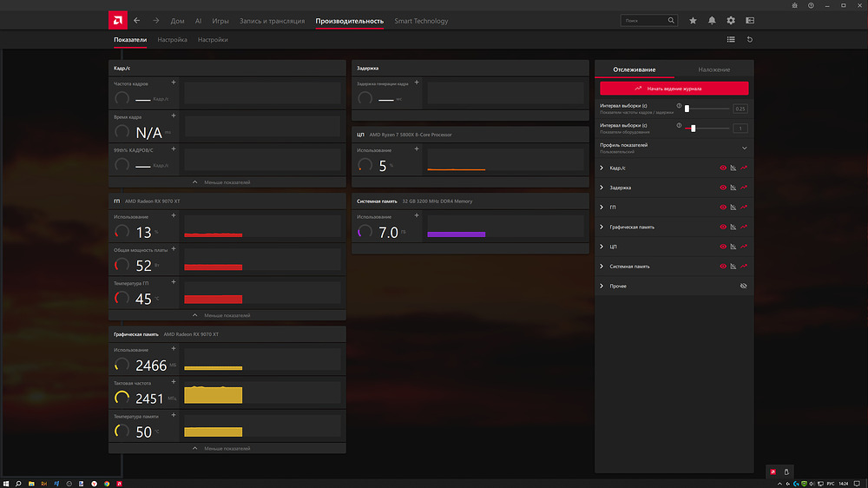Image resolution: width=868 pixels, height=488 pixels.
Task: Switch to the Настройка sub-tab
Action: click(172, 40)
